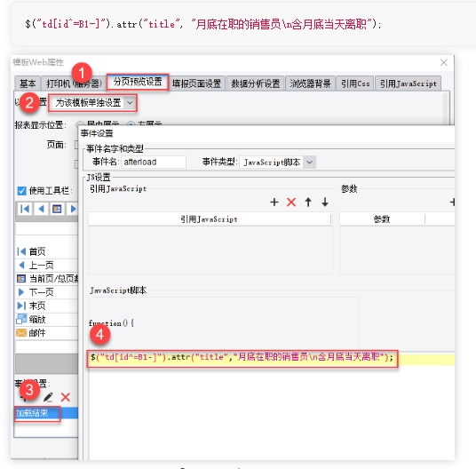Click next-page icon in toolbar preview
Image resolution: width=476 pixels, height=469 pixels.
(73, 209)
